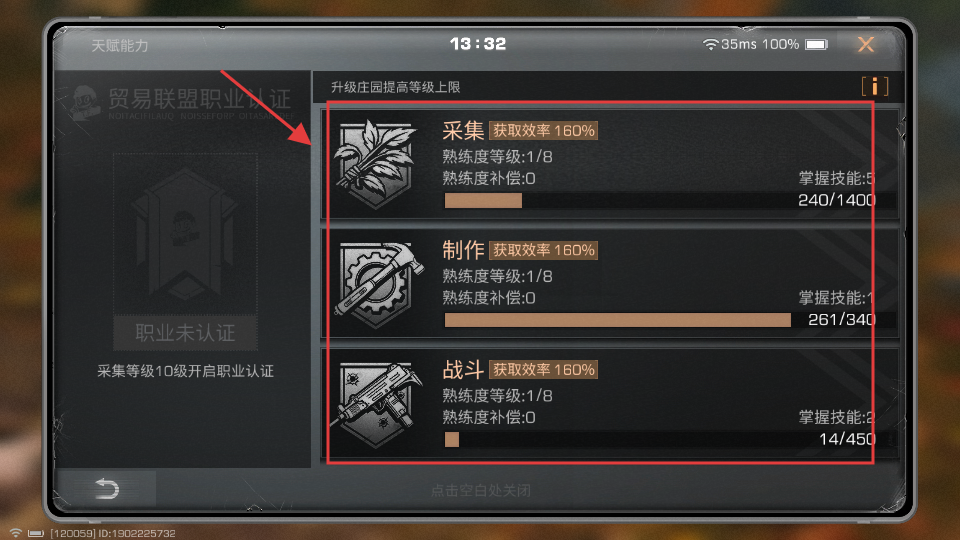Select the 采集 获取效率 160% tag
Screen dimensions: 960x540
tap(544, 130)
